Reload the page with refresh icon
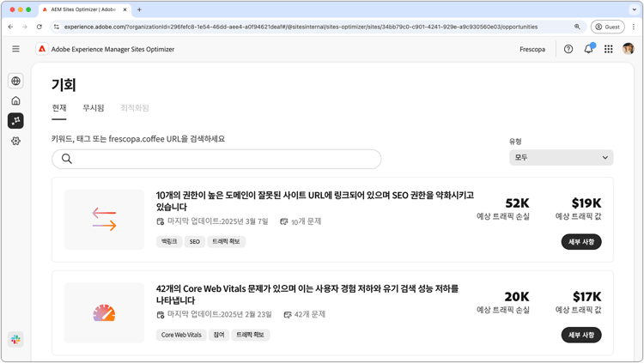 click(x=39, y=27)
